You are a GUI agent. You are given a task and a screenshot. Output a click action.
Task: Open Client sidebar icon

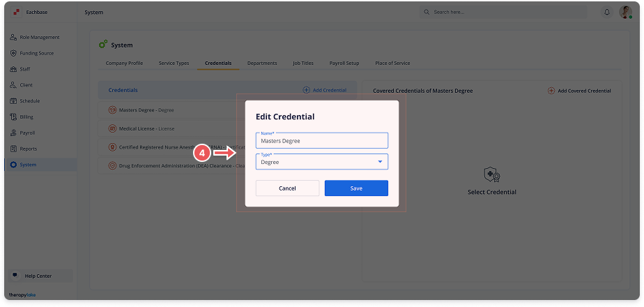coord(13,85)
